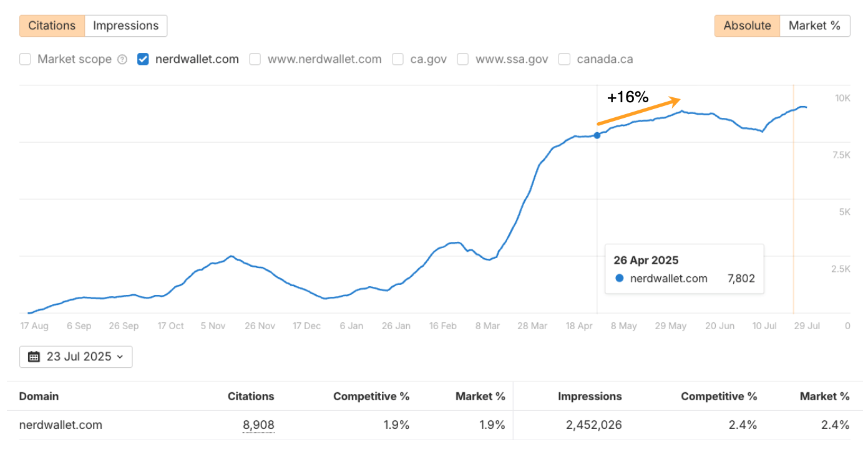Open the calendar icon in the date picker
The width and height of the screenshot is (868, 452).
(x=35, y=356)
